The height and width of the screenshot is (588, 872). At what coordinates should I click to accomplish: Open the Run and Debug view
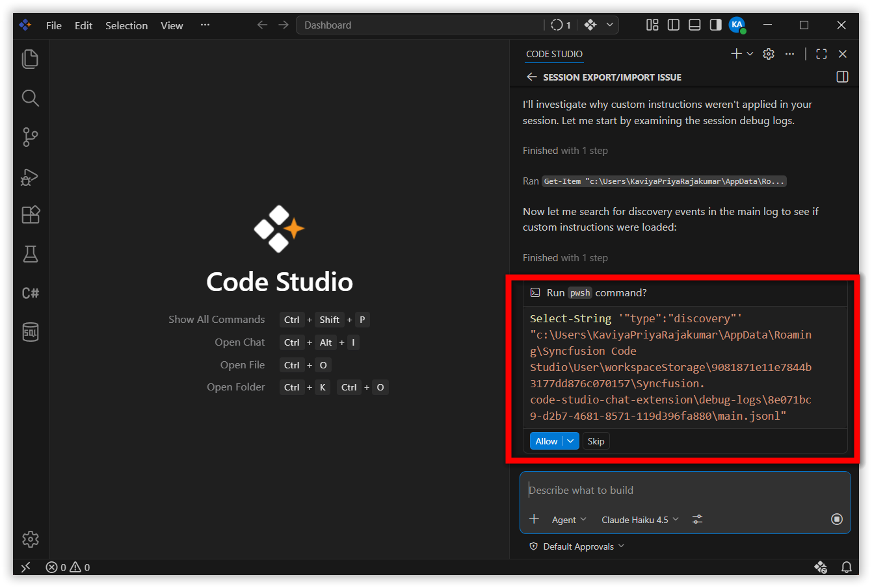(x=31, y=176)
